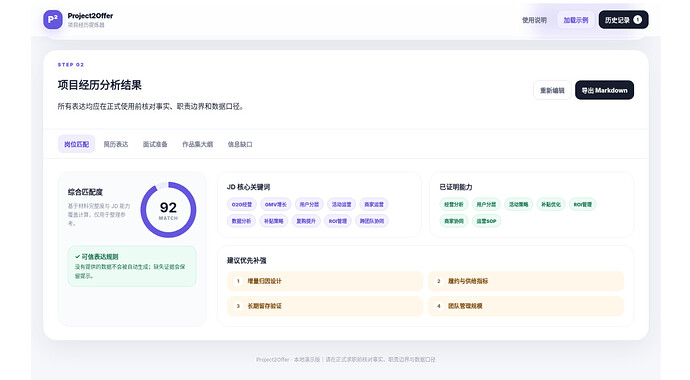
Task: Click the green 商家协同 ability tag
Action: click(454, 221)
